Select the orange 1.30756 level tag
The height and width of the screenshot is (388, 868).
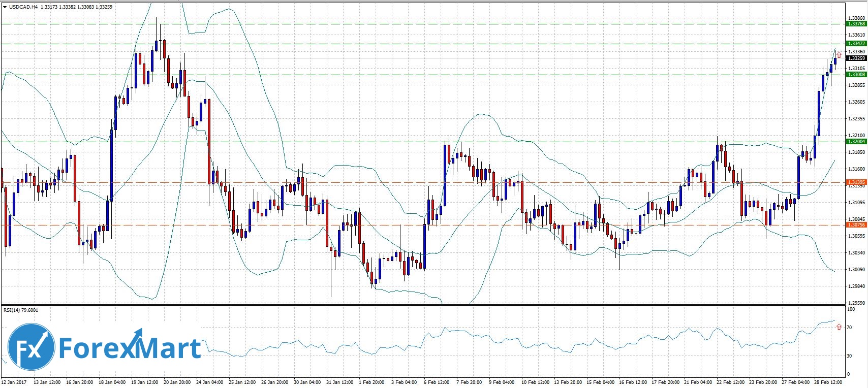tap(856, 224)
